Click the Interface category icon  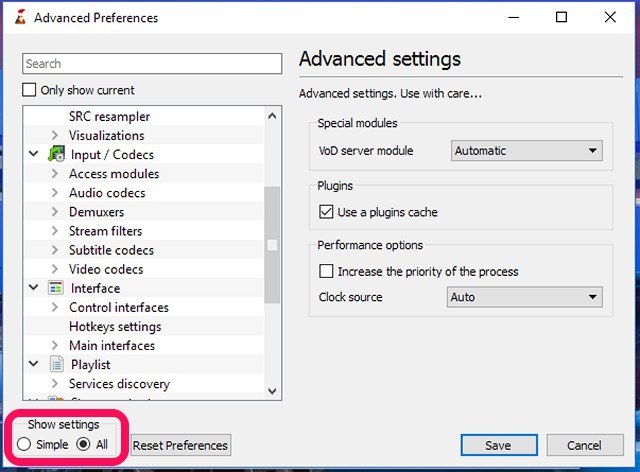(56, 288)
